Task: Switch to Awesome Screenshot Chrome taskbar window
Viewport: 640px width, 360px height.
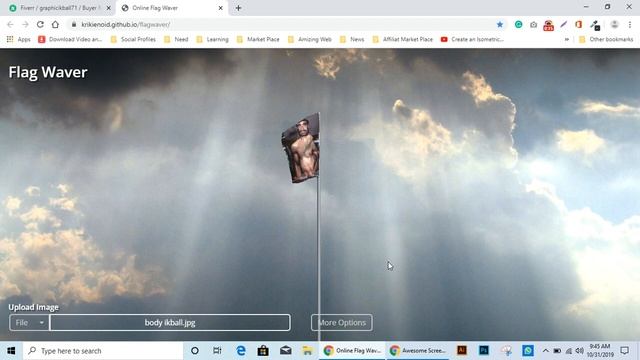Action: 418,351
